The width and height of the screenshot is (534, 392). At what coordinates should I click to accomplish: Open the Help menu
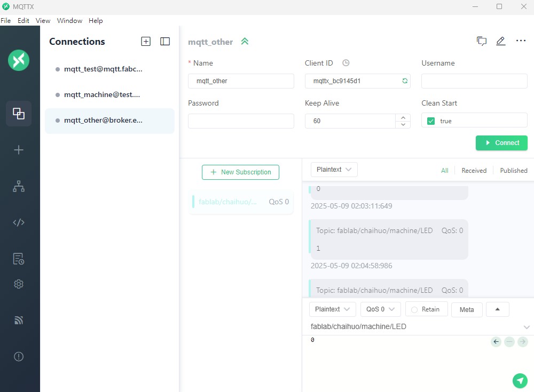click(96, 20)
